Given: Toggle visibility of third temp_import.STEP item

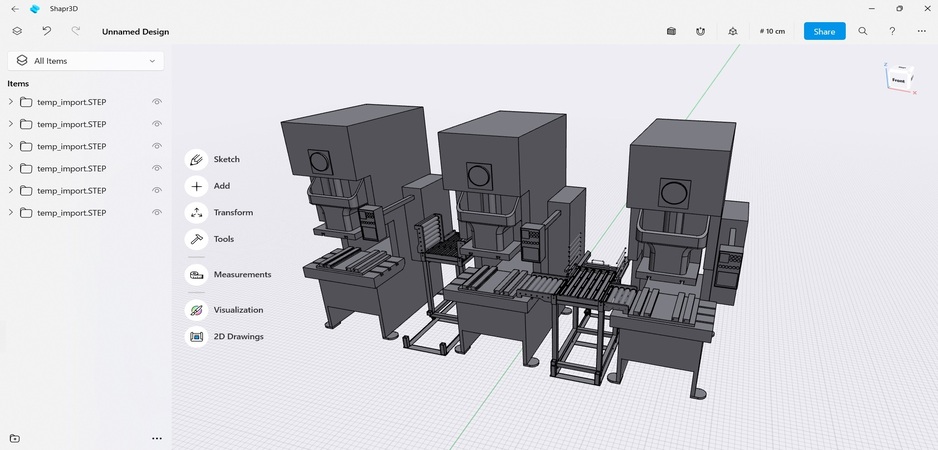Looking at the screenshot, I should [x=157, y=146].
